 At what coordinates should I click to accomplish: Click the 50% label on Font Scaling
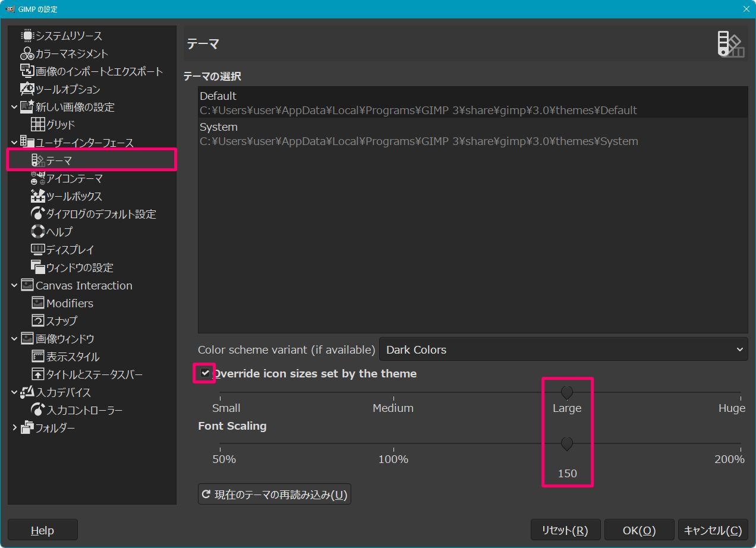point(225,459)
